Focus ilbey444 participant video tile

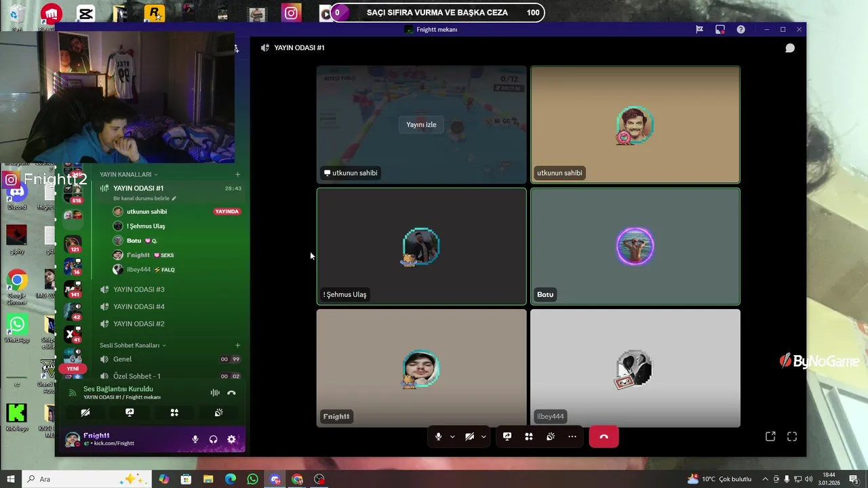[635, 368]
